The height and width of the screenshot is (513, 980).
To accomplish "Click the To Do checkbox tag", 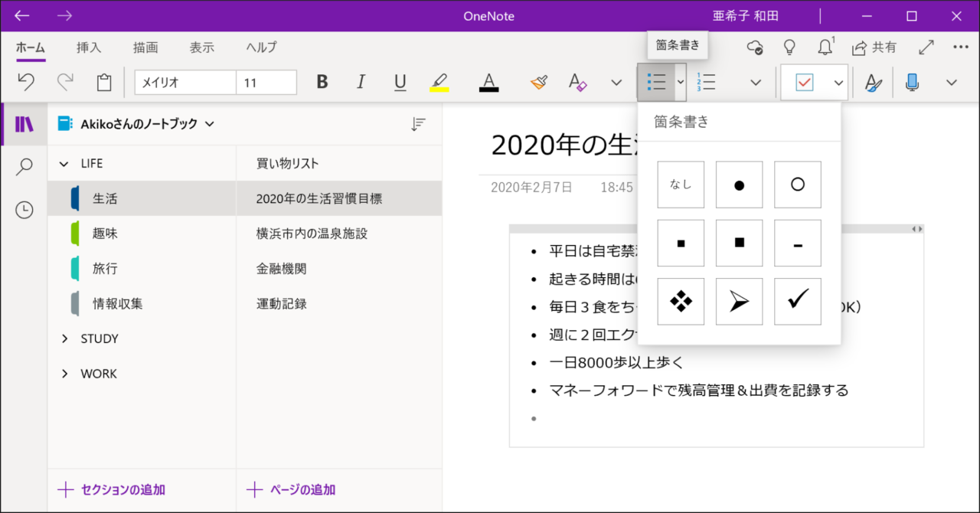I will [x=804, y=83].
